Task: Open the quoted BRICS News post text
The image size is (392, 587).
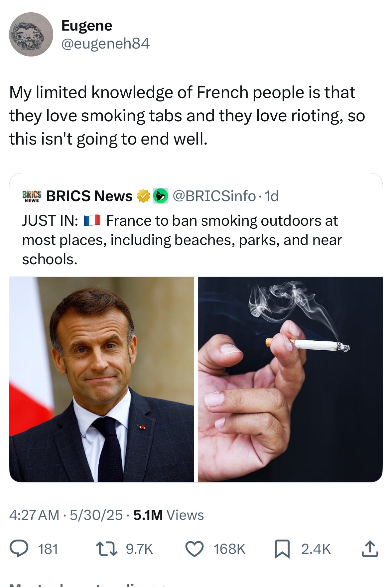Action: tap(182, 240)
